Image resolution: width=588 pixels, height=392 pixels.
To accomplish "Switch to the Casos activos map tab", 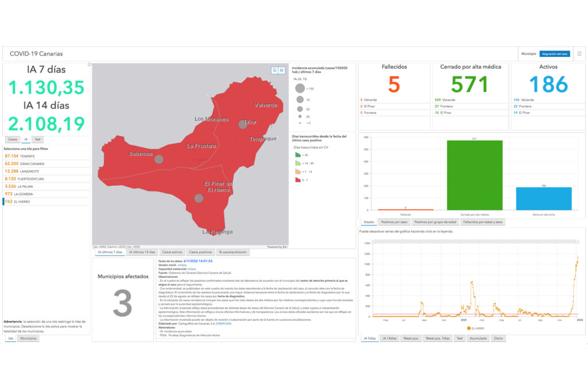I will (x=172, y=252).
